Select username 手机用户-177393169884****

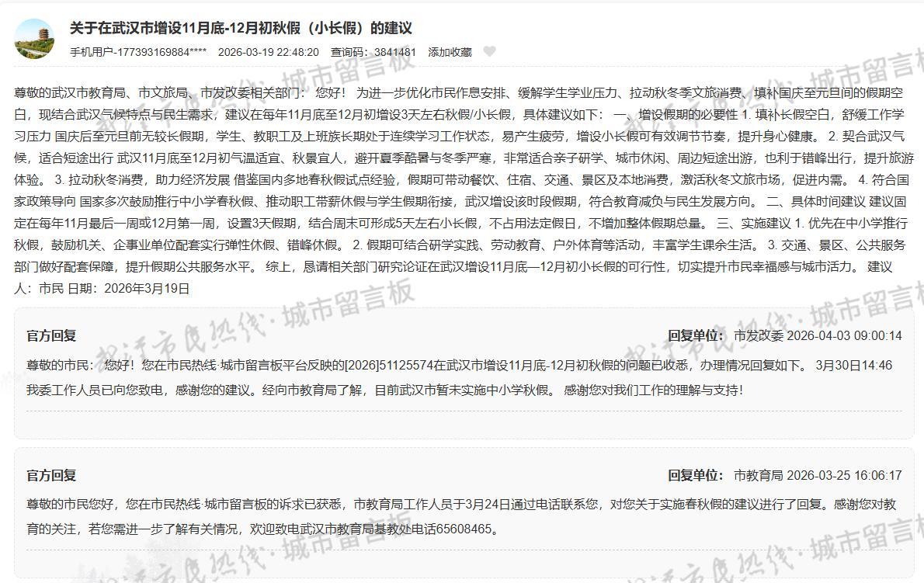pos(138,53)
